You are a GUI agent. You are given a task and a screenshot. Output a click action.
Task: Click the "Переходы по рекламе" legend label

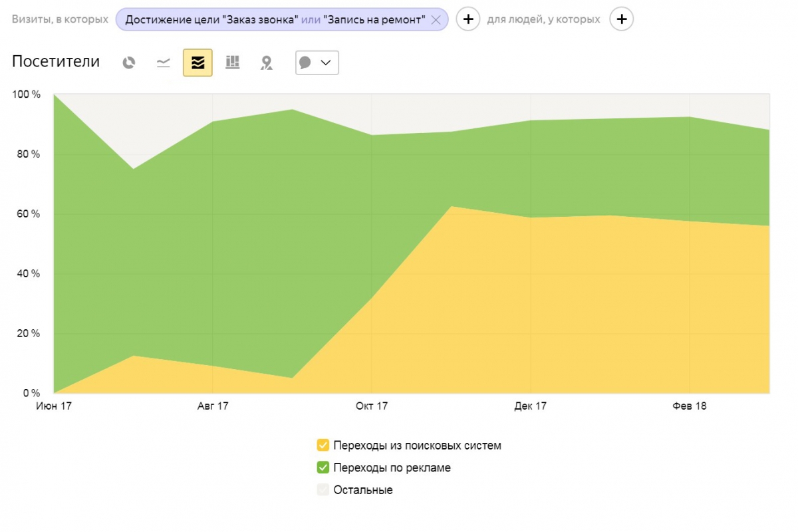[392, 467]
